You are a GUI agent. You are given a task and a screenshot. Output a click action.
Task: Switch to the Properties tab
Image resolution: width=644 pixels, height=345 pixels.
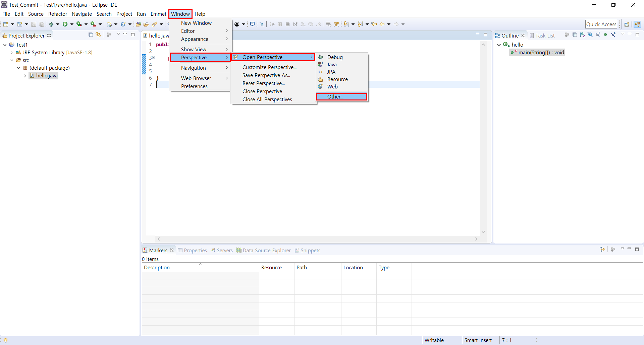click(193, 250)
